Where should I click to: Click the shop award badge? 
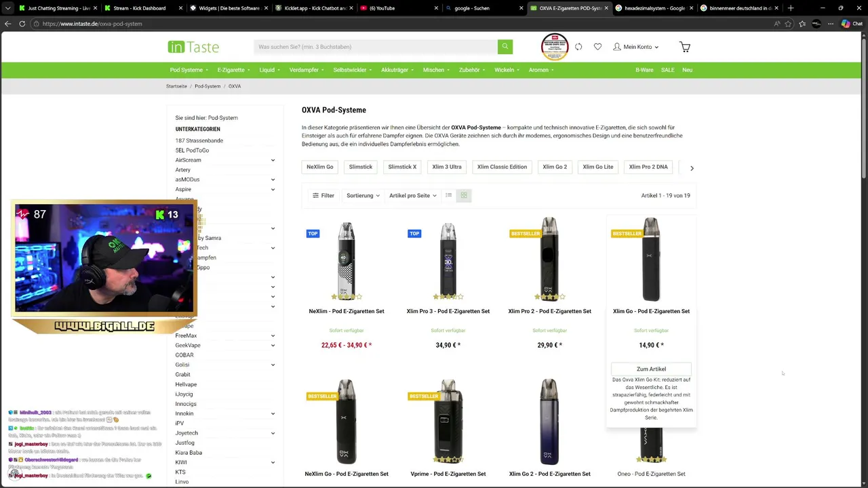(x=555, y=47)
